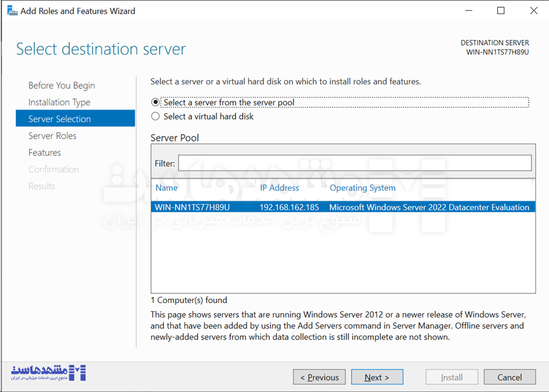
Task: Sort server pool by Name column
Action: pos(166,188)
